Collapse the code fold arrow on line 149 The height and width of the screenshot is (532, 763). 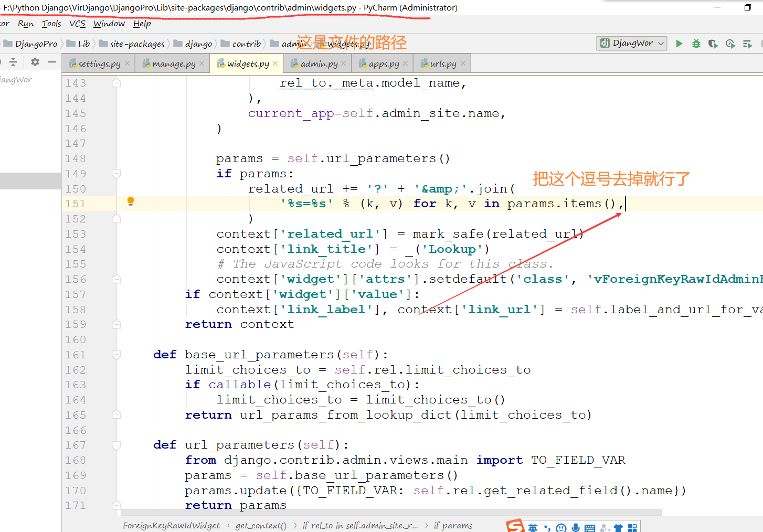click(x=116, y=173)
